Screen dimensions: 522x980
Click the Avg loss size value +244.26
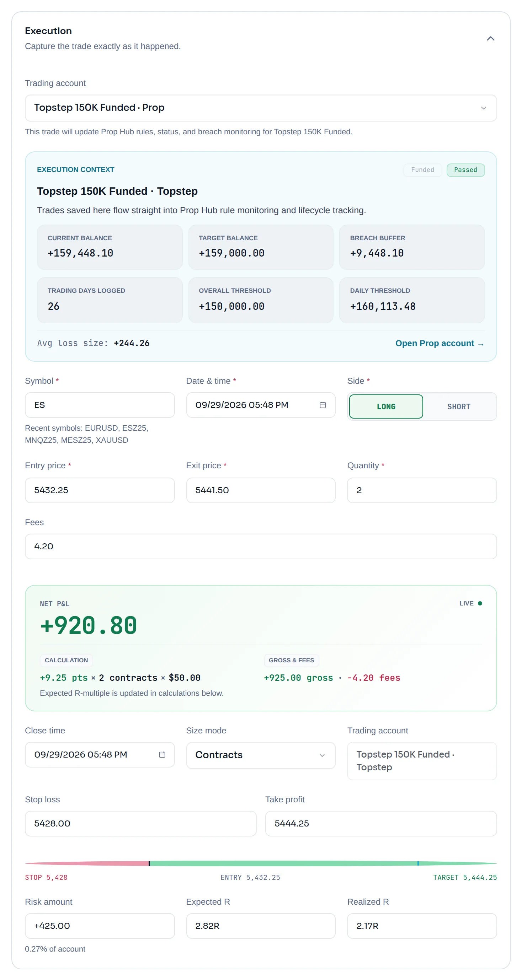(131, 343)
